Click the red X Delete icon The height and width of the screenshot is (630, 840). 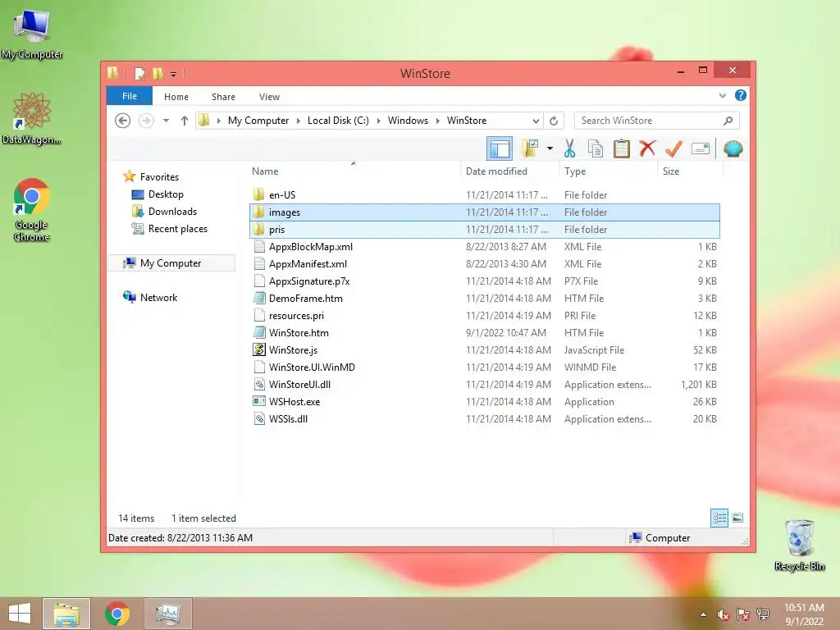point(647,148)
